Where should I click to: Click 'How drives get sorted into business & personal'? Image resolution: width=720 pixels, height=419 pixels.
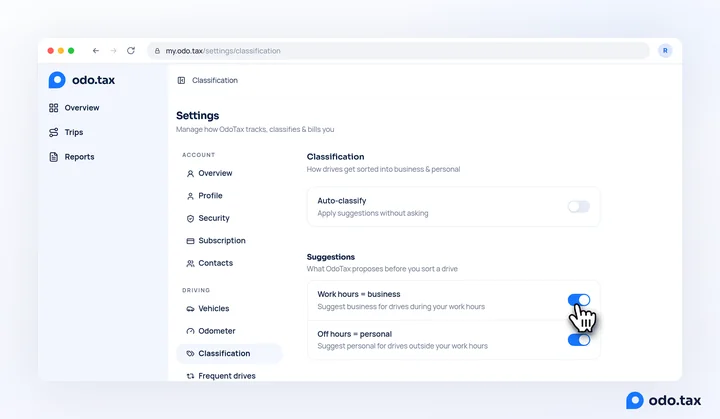pos(383,170)
